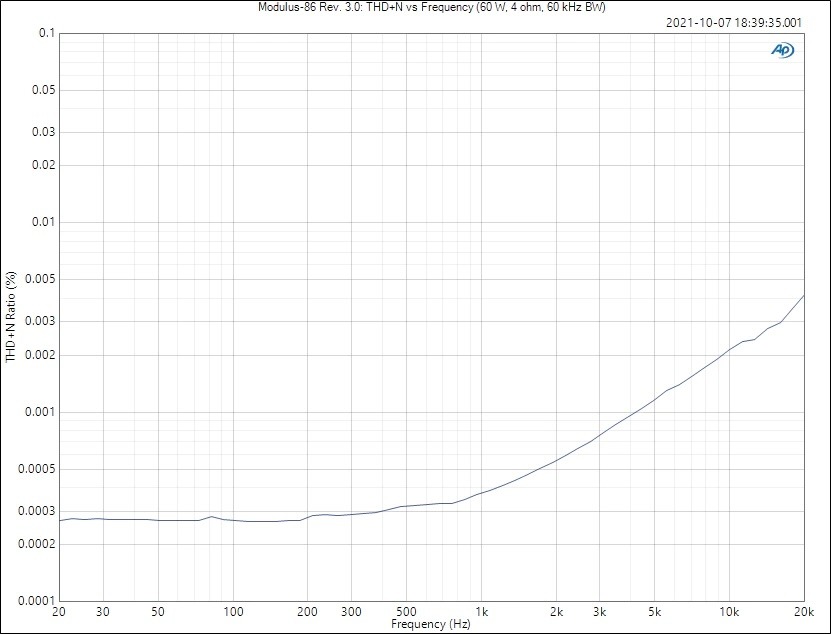Click the Y-axis value '0.005'

pos(40,279)
